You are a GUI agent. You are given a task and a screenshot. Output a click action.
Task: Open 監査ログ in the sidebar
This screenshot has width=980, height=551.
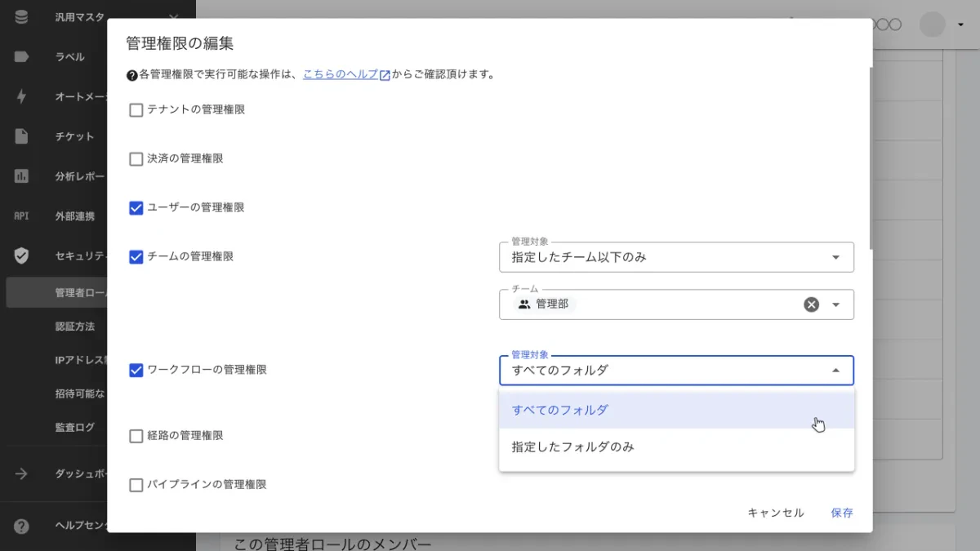[75, 427]
